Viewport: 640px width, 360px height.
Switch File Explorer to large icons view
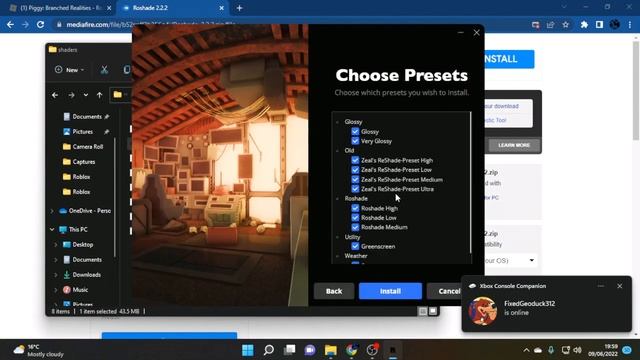coord(433,311)
